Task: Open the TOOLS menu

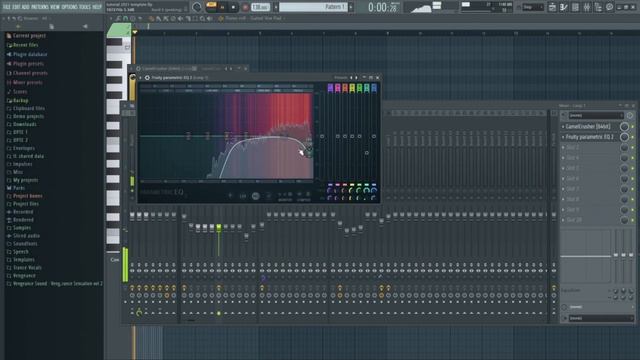Action: pyautogui.click(x=85, y=7)
